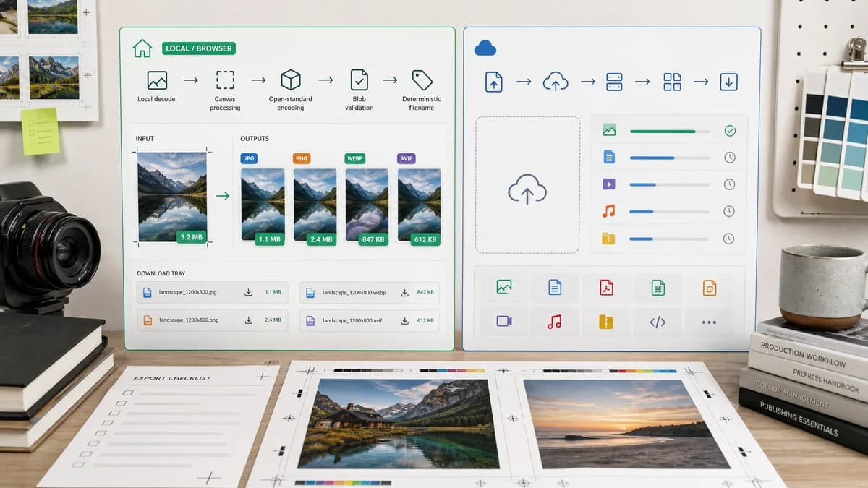The image size is (868, 488).
Task: Click the server storage step icon
Action: (614, 82)
